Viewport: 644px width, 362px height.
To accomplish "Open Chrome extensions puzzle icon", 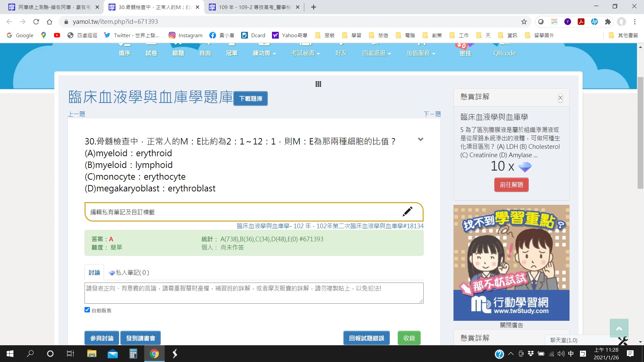I will pyautogui.click(x=608, y=22).
